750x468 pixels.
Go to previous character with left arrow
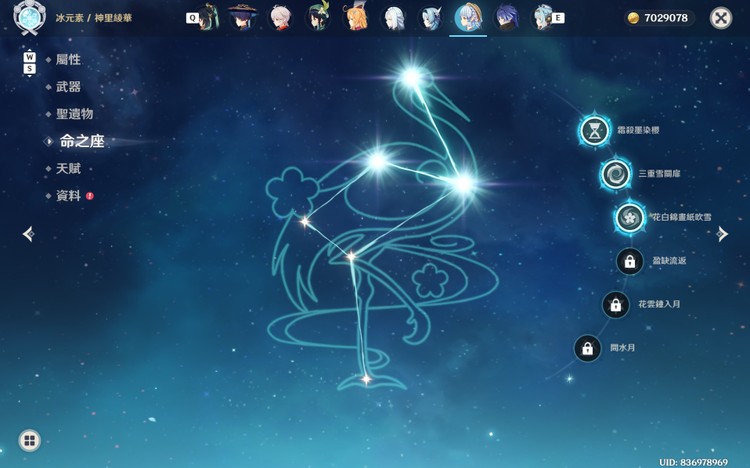[28, 234]
